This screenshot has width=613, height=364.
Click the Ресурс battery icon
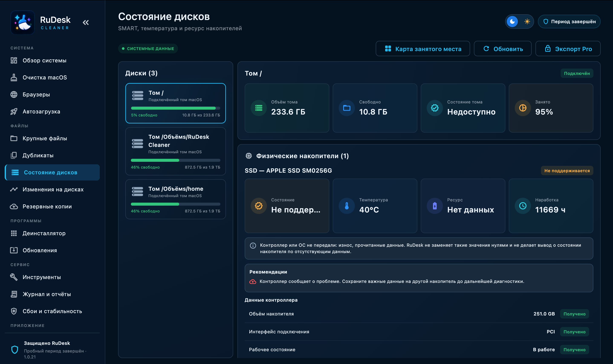(x=435, y=206)
